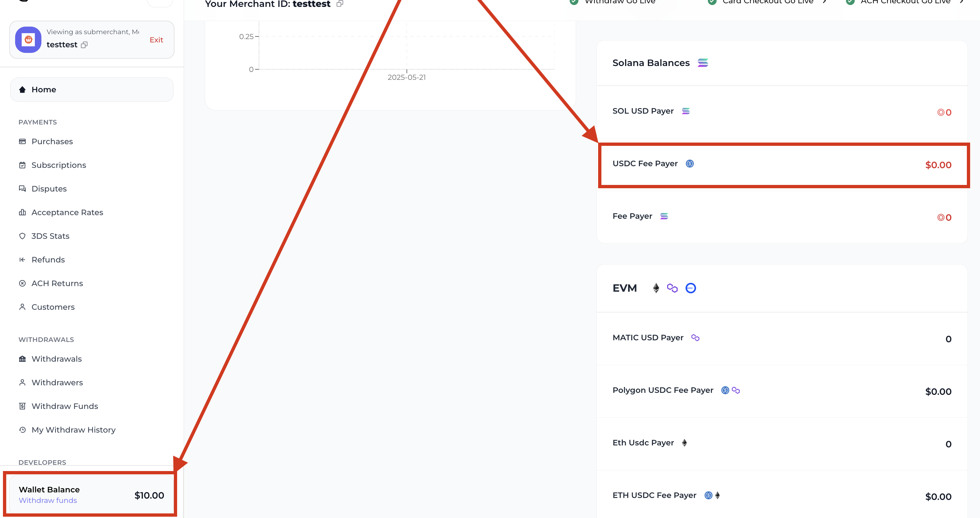
Task: Exit submerchant view
Action: tap(156, 40)
